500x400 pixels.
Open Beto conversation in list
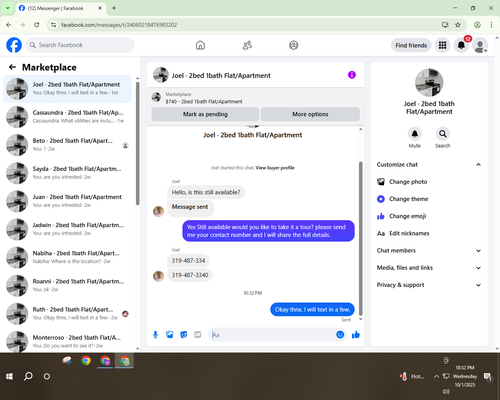(x=68, y=145)
